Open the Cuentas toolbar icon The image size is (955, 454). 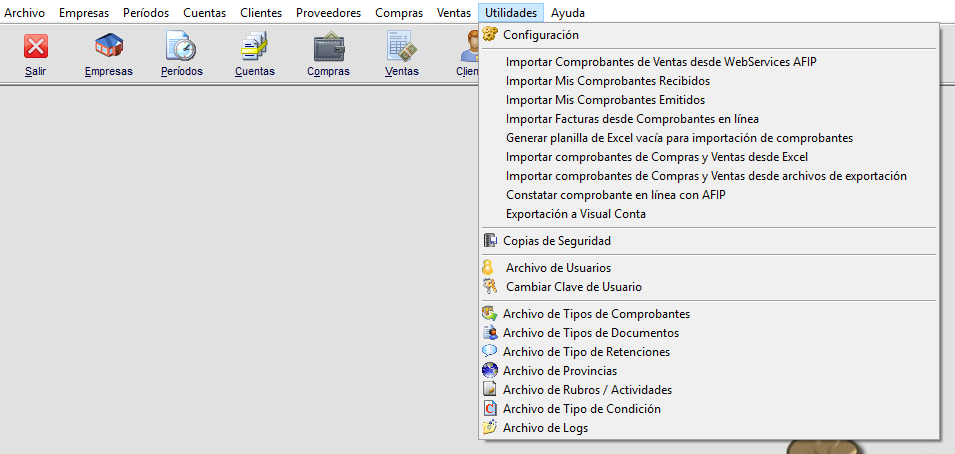254,47
